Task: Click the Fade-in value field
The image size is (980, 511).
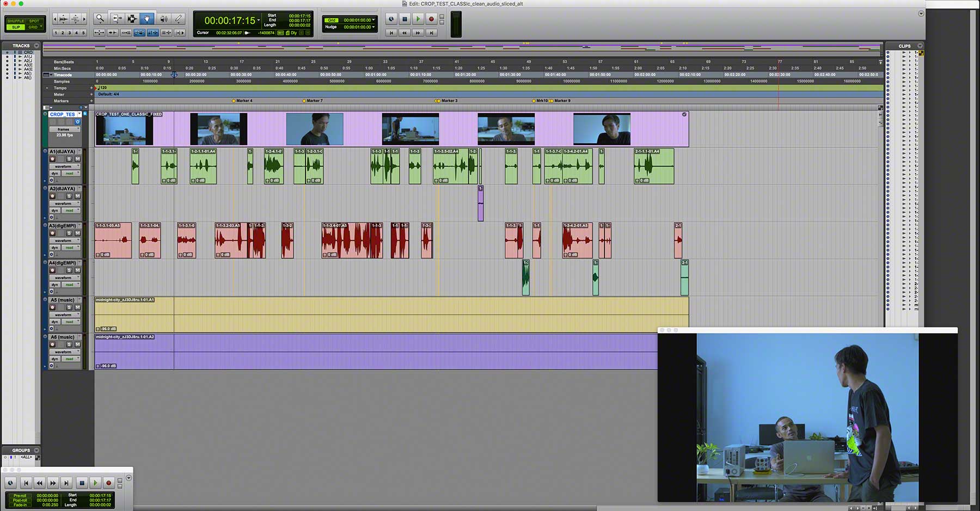Action: [50, 505]
